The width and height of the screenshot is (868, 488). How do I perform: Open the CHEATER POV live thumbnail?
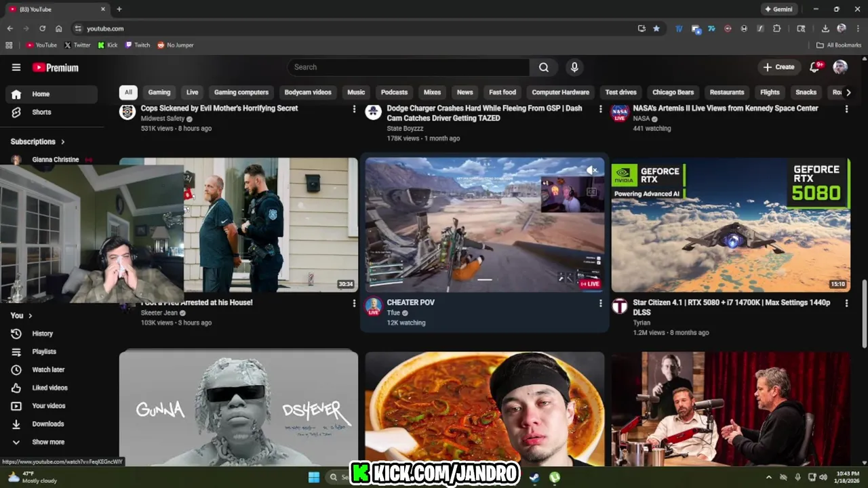tap(484, 225)
